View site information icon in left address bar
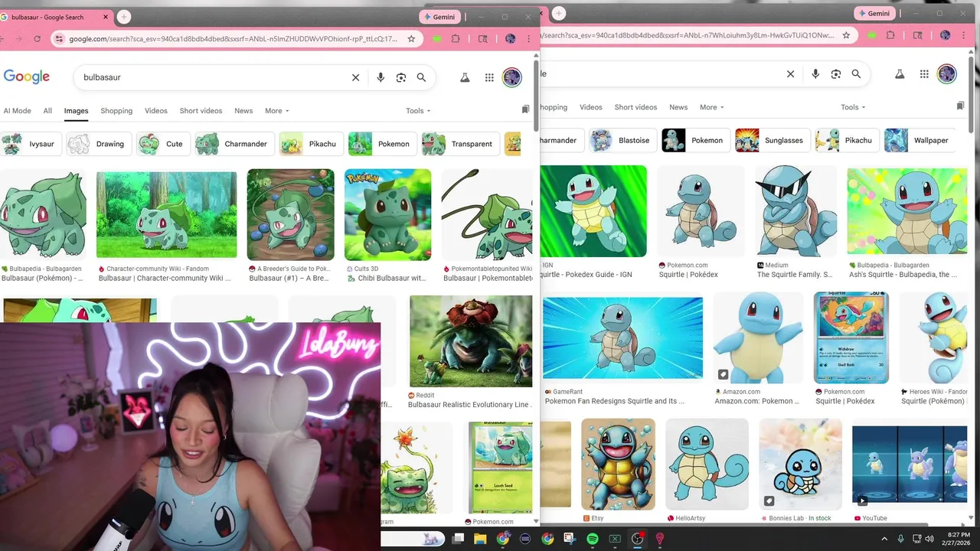 click(59, 38)
